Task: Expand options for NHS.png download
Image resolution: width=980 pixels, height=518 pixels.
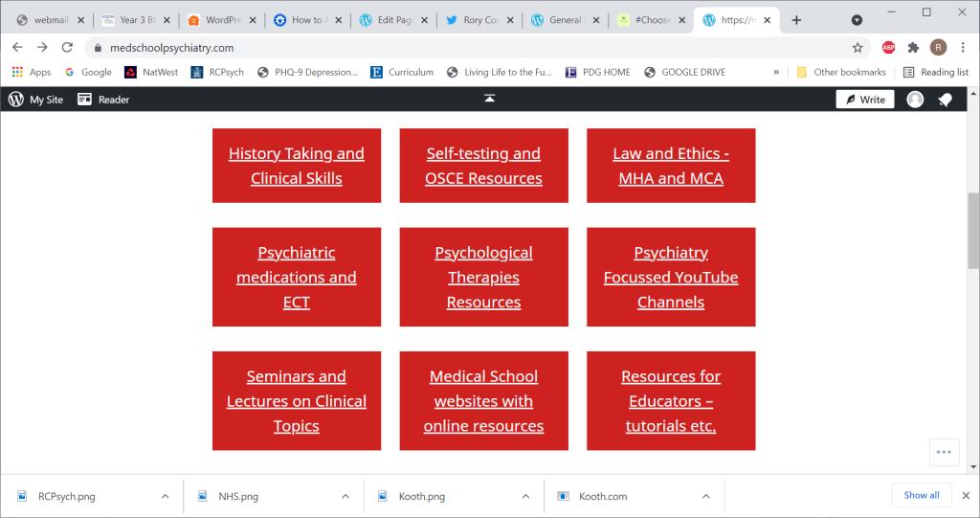Action: click(345, 496)
